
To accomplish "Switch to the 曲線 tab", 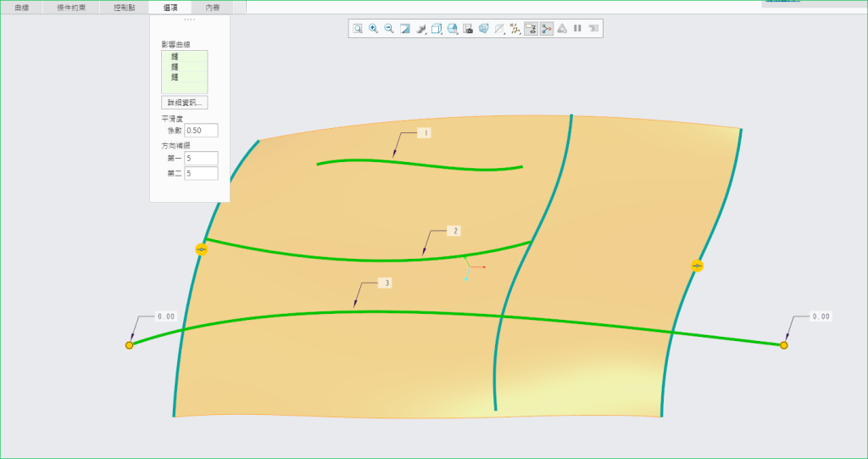I will click(x=21, y=7).
